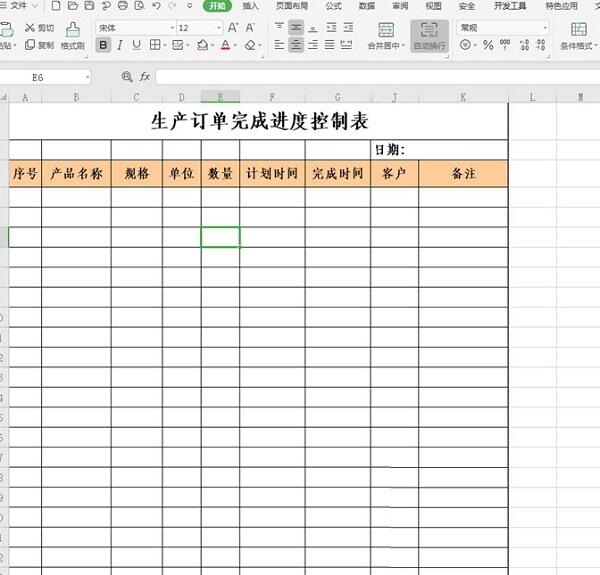Align cell content to bottom

313,28
